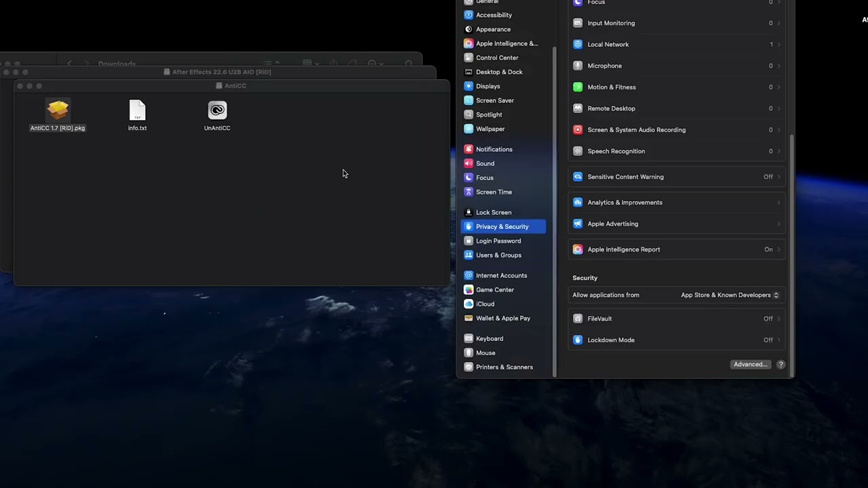Click the Microphone privacy icon
This screenshot has height=488, width=868.
(578, 66)
